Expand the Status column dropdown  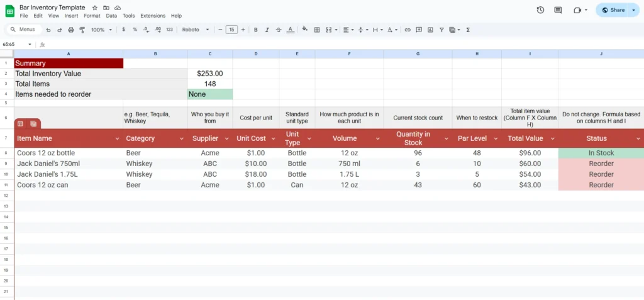pyautogui.click(x=638, y=139)
